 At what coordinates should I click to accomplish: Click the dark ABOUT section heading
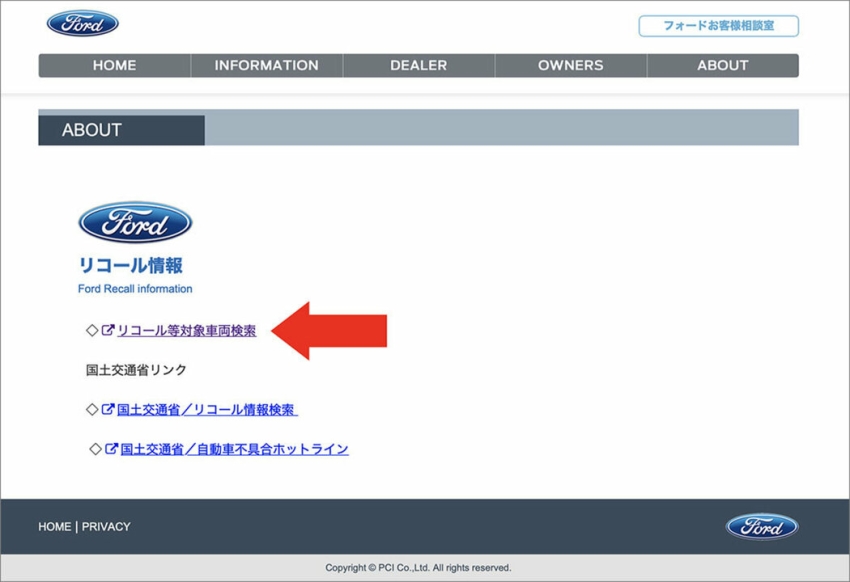point(121,130)
